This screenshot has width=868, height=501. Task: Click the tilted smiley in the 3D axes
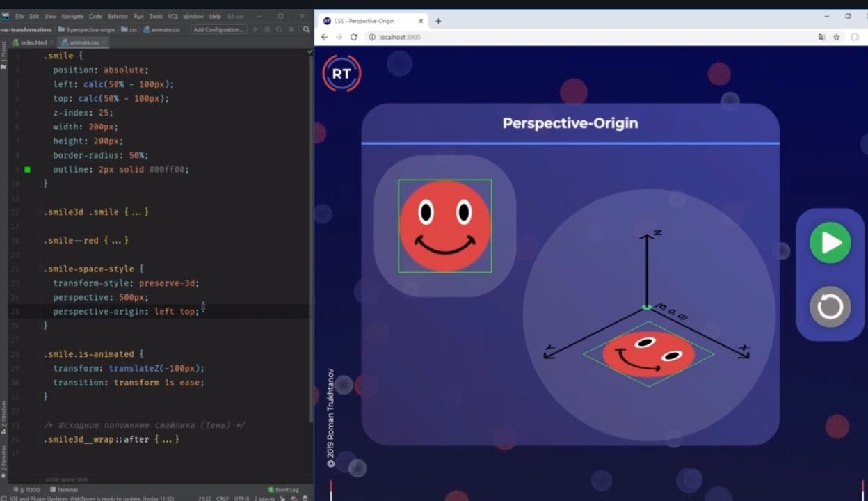648,354
